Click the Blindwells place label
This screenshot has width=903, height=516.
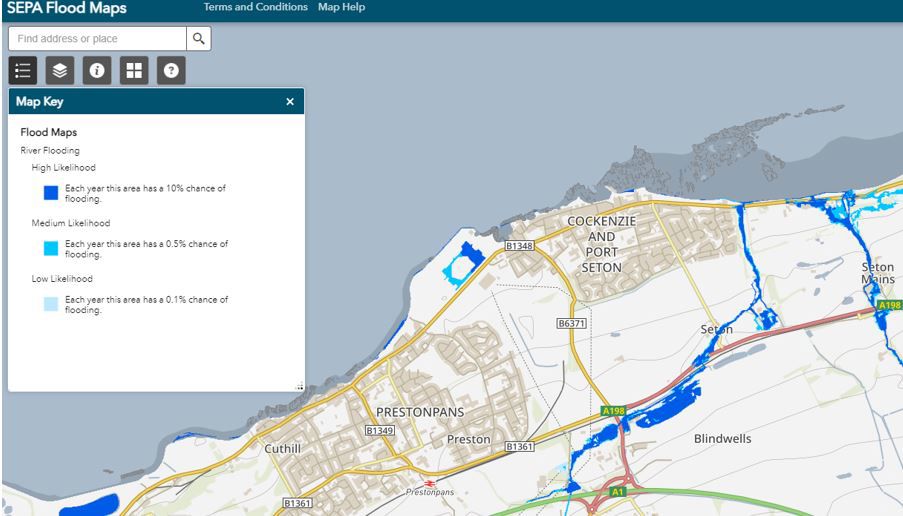point(722,439)
